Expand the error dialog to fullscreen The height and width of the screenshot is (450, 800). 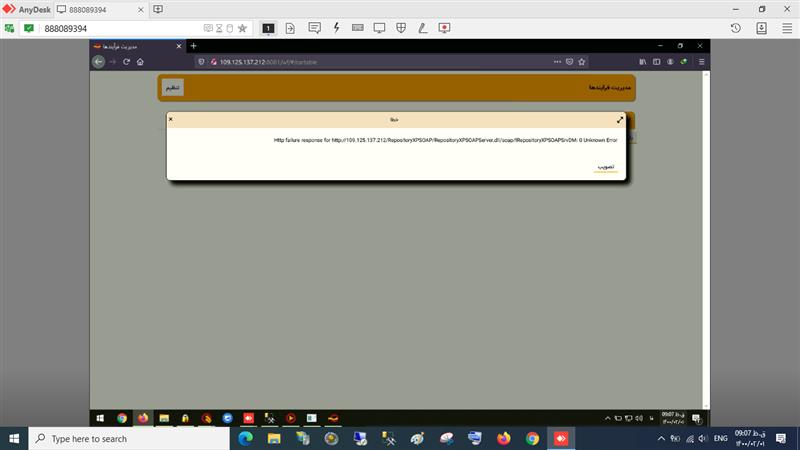620,119
